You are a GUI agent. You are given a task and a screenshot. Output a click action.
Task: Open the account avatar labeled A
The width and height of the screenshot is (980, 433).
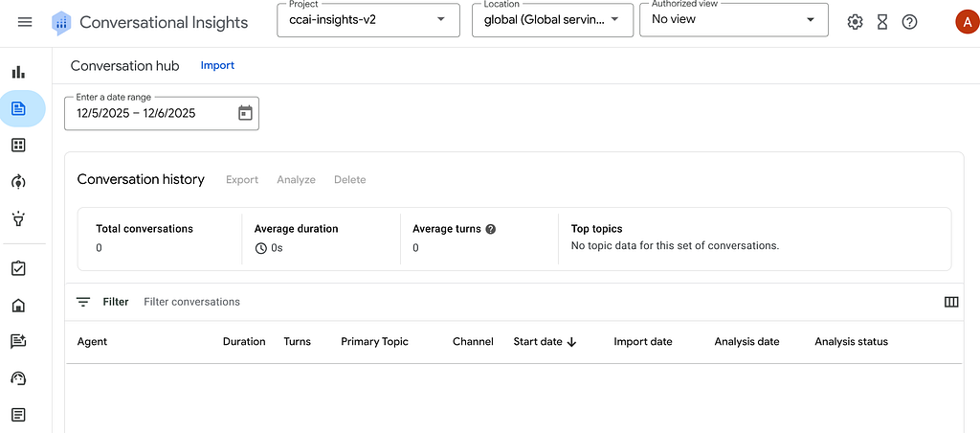tap(967, 22)
